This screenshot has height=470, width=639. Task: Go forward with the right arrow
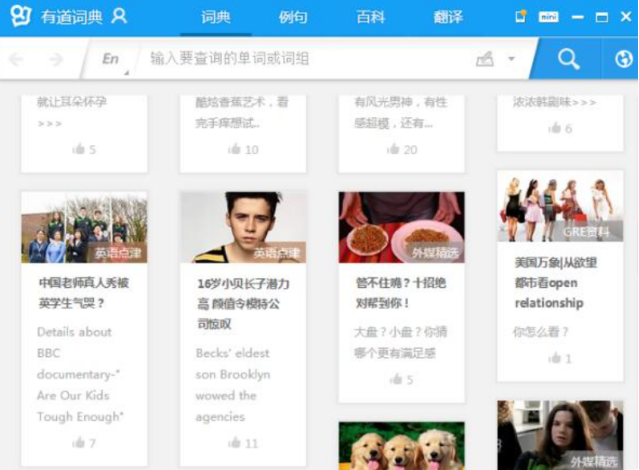(56, 60)
